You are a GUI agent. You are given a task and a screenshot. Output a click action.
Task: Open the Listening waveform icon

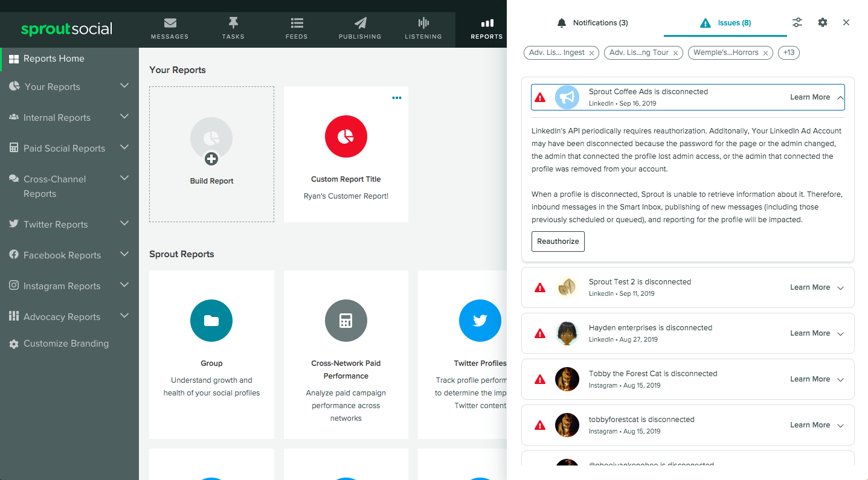423,23
